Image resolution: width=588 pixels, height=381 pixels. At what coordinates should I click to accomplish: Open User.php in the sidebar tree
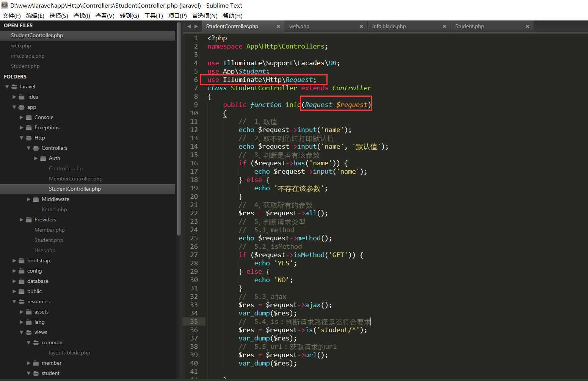point(45,250)
